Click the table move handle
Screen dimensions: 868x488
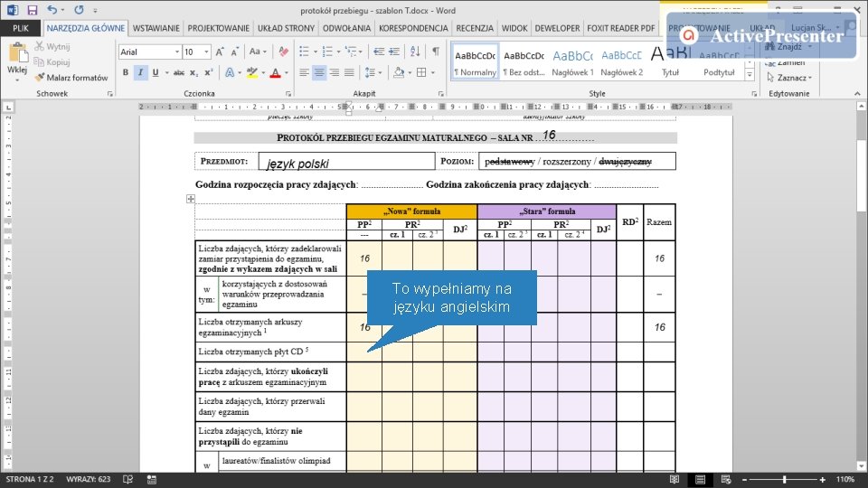[191, 199]
